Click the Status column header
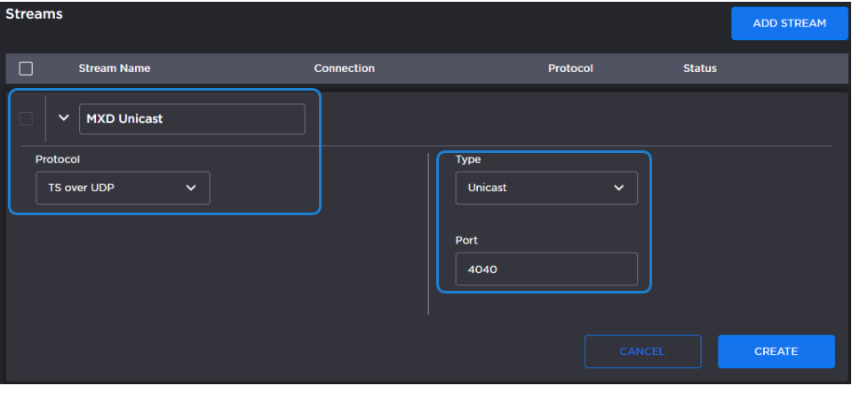The width and height of the screenshot is (868, 402). click(699, 68)
